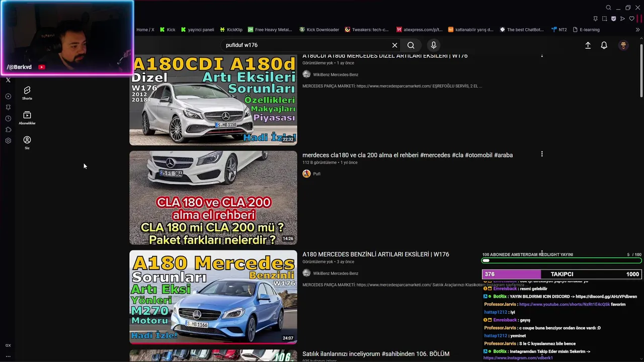Clear the search box with the X
Image resolution: width=644 pixels, height=362 pixels.
[x=394, y=45]
